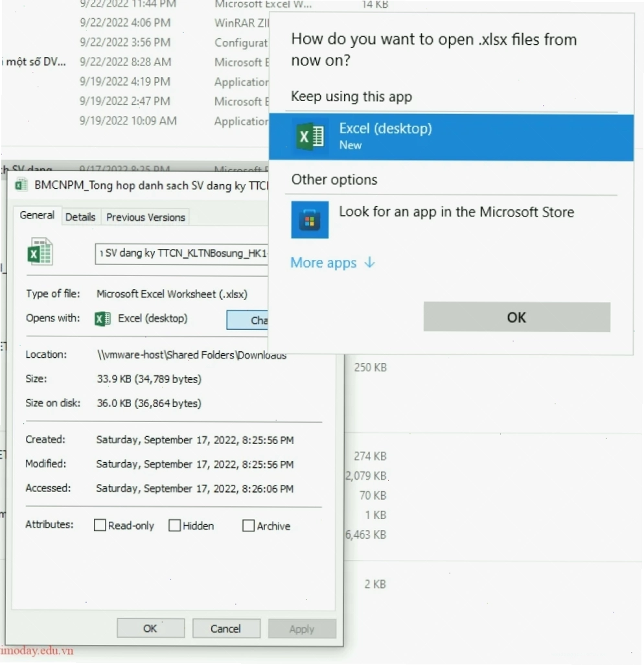Select Excel (desktop) app option

tap(451, 137)
